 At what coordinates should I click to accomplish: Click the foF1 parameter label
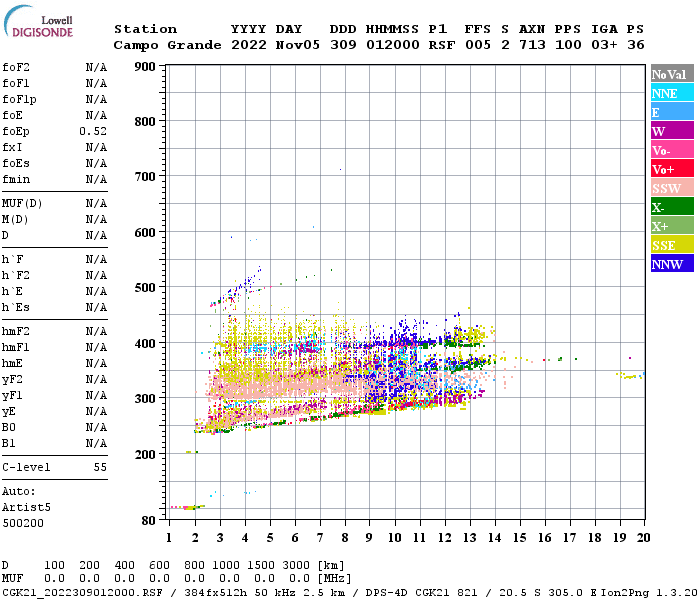point(16,83)
